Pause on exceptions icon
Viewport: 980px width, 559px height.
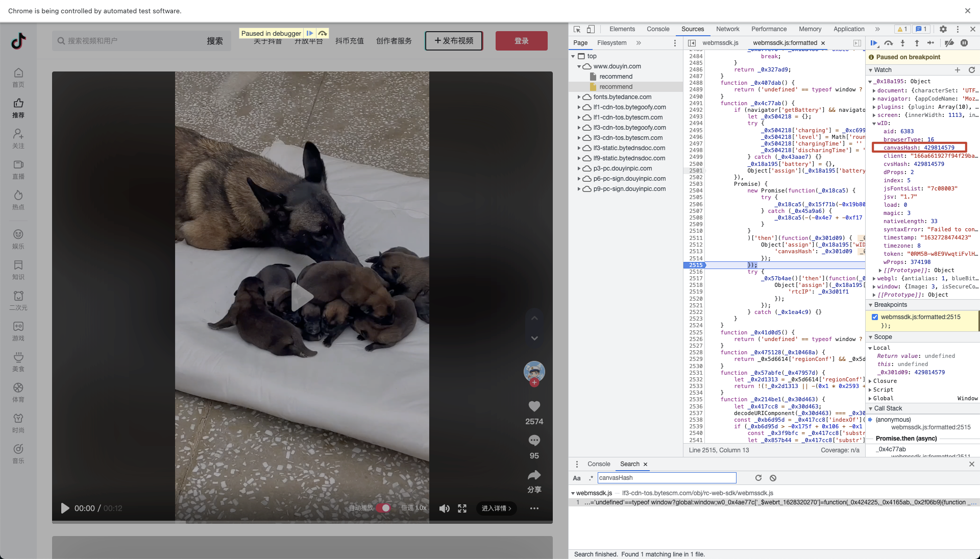pos(964,43)
